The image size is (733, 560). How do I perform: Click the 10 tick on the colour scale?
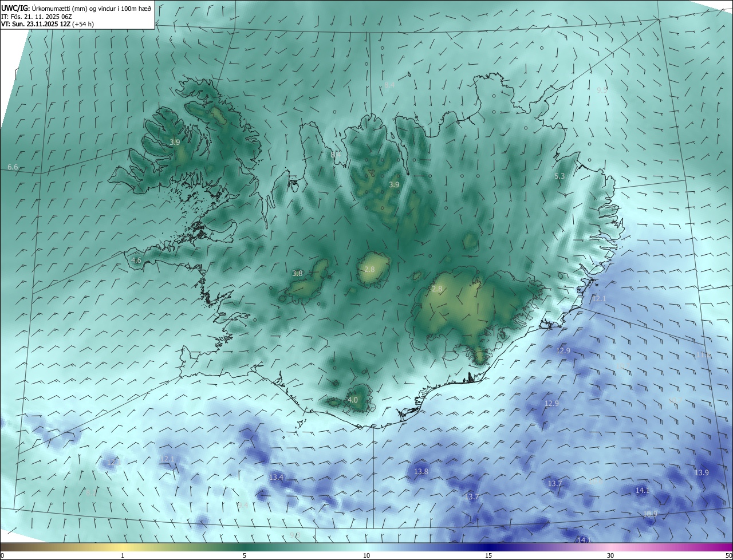[366, 555]
